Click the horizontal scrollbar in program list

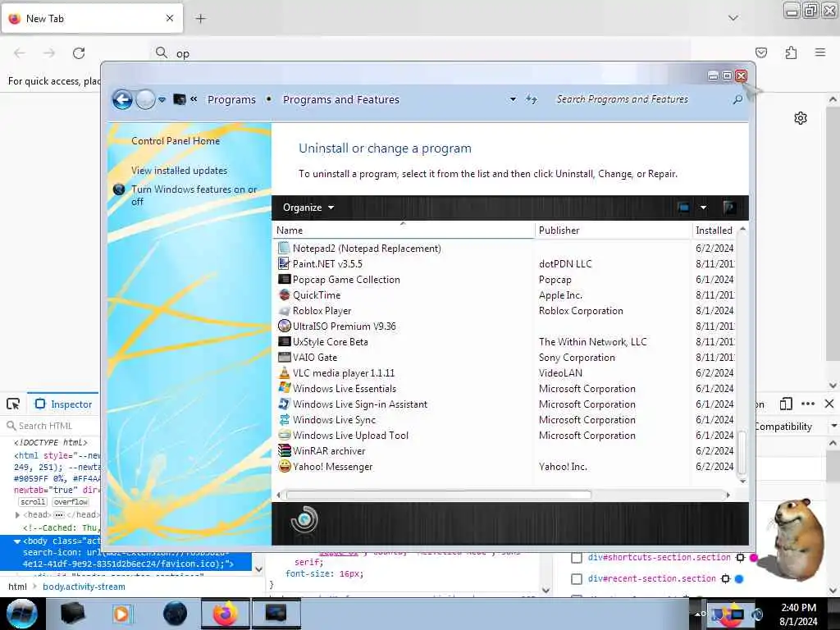[439, 495]
